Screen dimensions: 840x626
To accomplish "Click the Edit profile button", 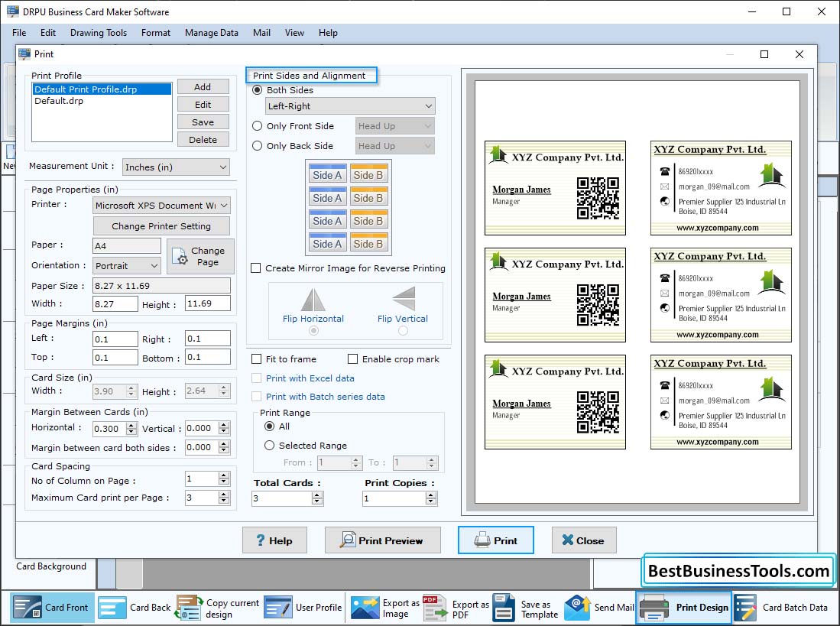I will tap(203, 105).
